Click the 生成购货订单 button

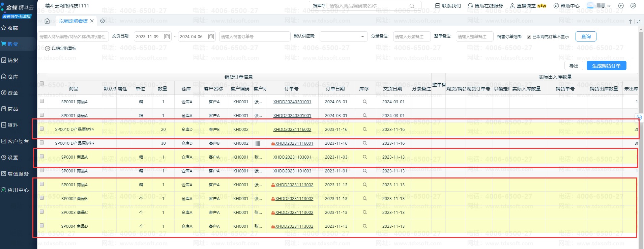(606, 66)
